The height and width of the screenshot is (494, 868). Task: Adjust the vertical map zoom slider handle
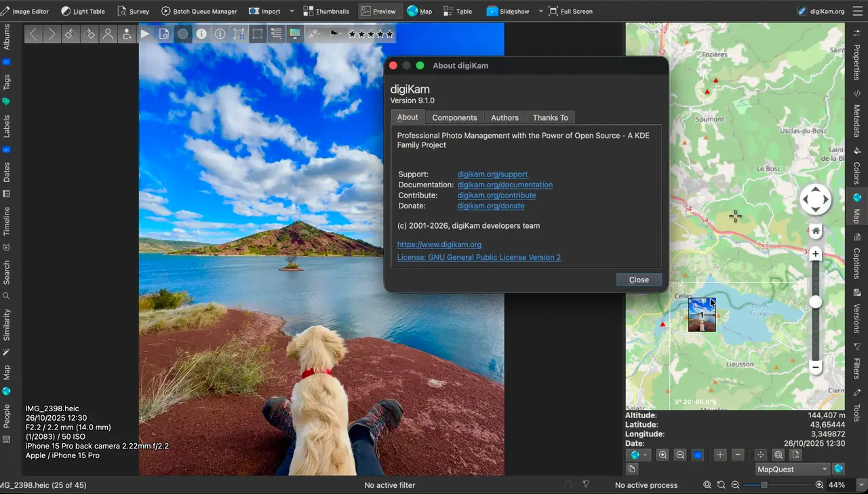pos(816,302)
